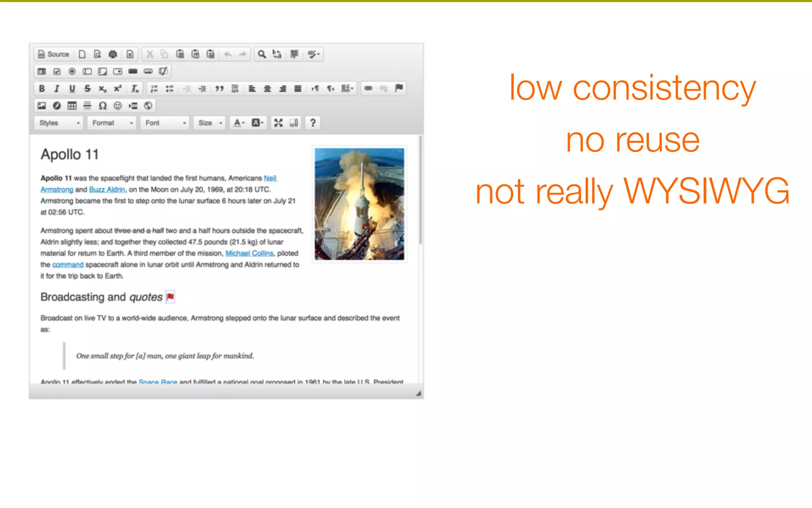
Task: Insert a Page Break for printing
Action: pos(133,106)
